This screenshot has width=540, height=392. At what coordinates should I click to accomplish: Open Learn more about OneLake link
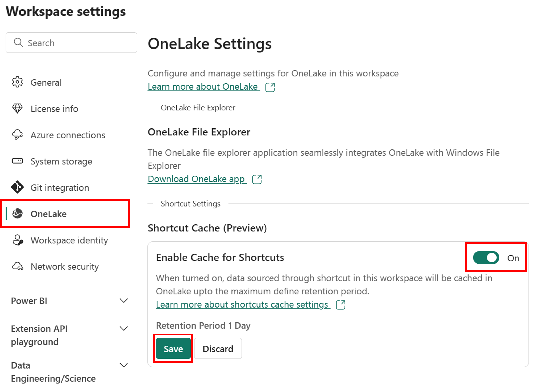[203, 87]
